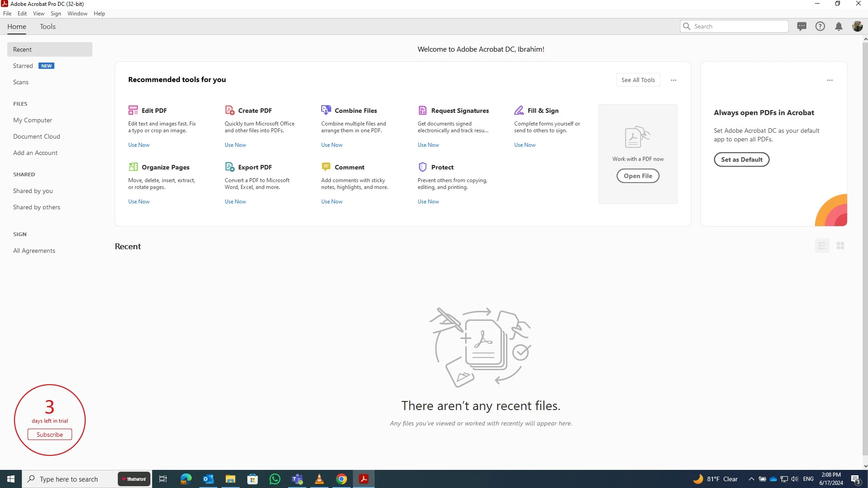
Task: Open Outlook from the taskbar
Action: point(208,479)
